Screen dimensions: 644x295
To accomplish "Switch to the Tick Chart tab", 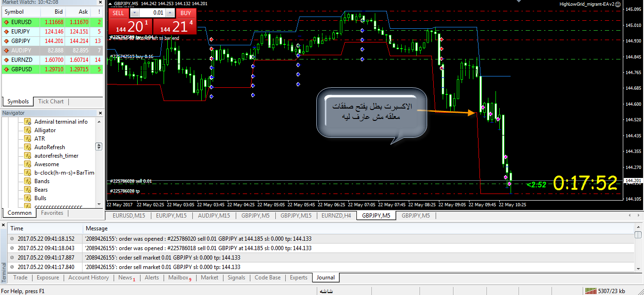I will [51, 101].
